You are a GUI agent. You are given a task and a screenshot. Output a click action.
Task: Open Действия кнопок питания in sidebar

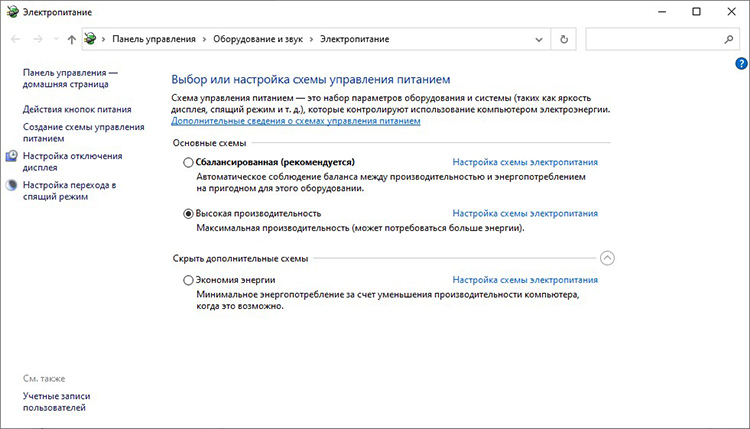77,109
